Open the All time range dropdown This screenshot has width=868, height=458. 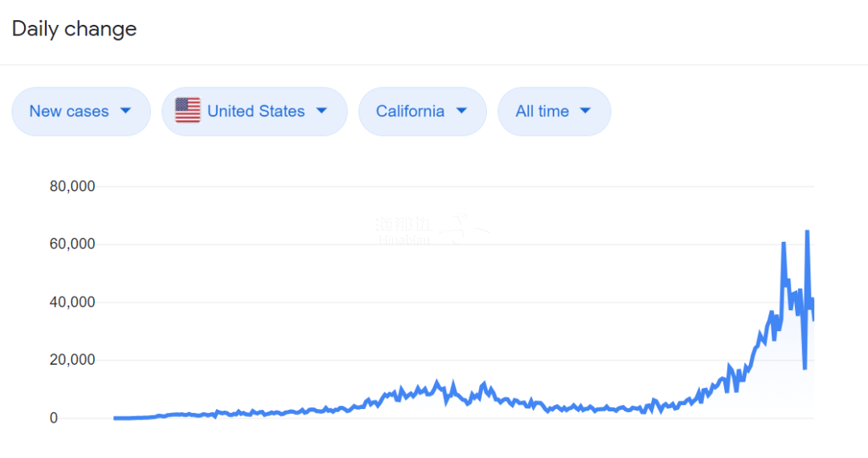point(554,111)
